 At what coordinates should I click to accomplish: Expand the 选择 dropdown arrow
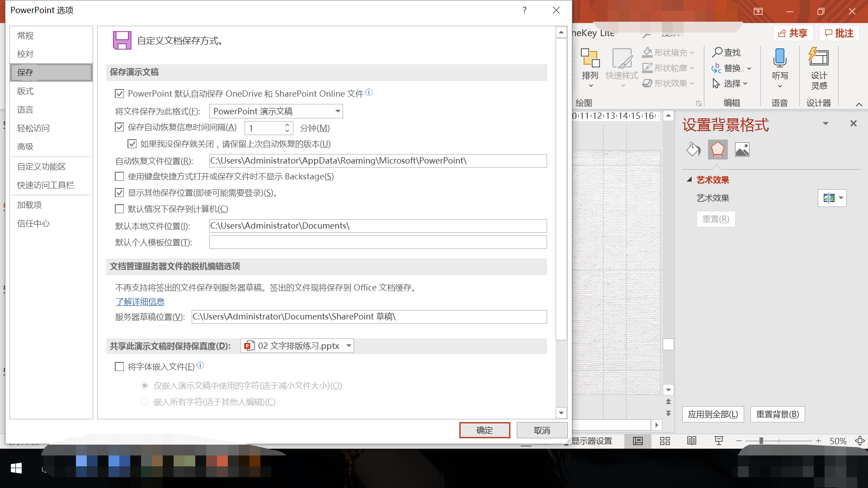[745, 84]
